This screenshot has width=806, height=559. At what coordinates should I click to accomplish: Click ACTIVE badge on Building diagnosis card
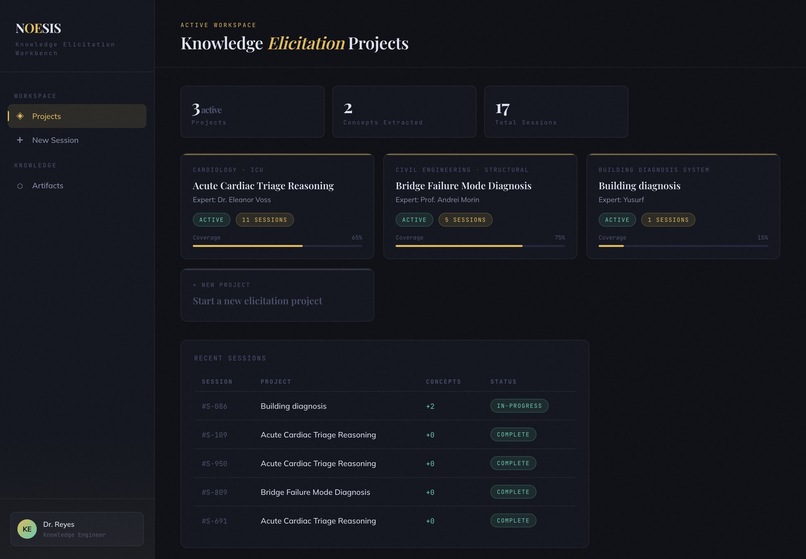point(617,220)
